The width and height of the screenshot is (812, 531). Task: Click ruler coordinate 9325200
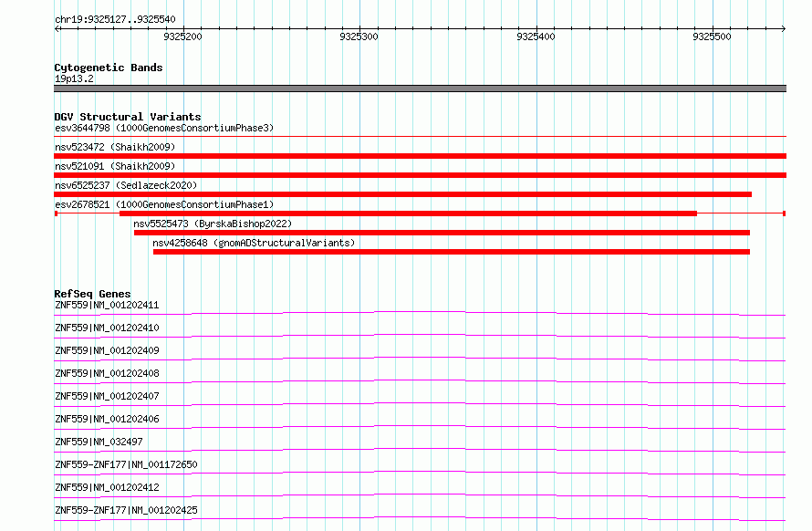[x=182, y=36]
